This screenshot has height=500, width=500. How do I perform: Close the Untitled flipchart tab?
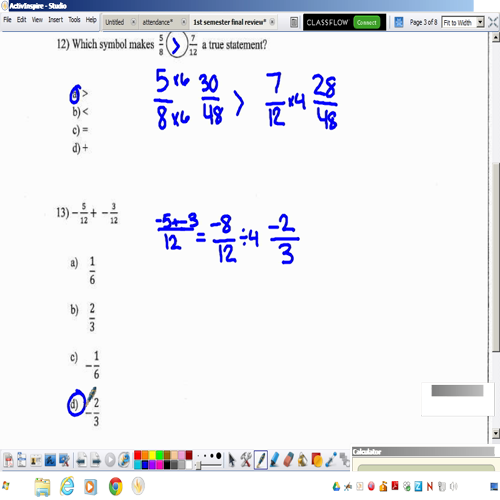click(133, 22)
